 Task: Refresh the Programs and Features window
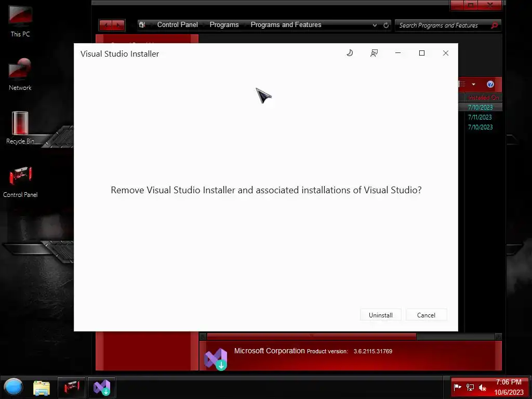coord(386,25)
